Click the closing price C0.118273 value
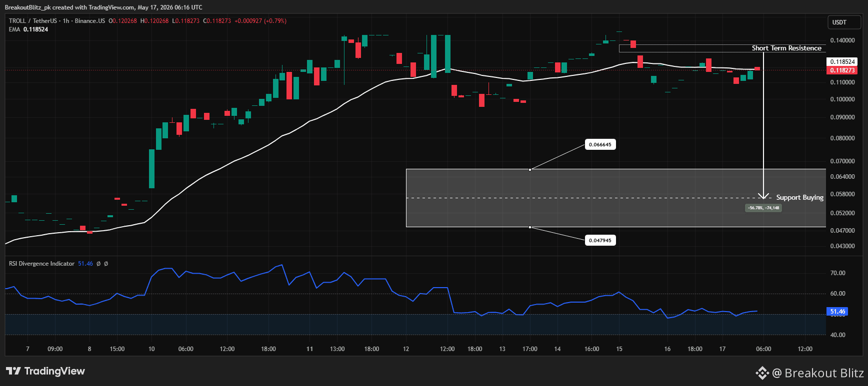 [217, 21]
